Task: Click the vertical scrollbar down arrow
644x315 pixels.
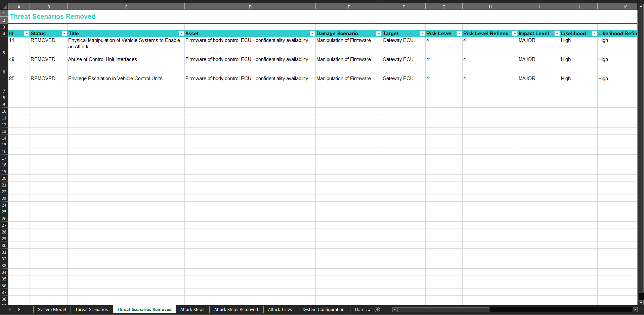Action: pos(641,303)
